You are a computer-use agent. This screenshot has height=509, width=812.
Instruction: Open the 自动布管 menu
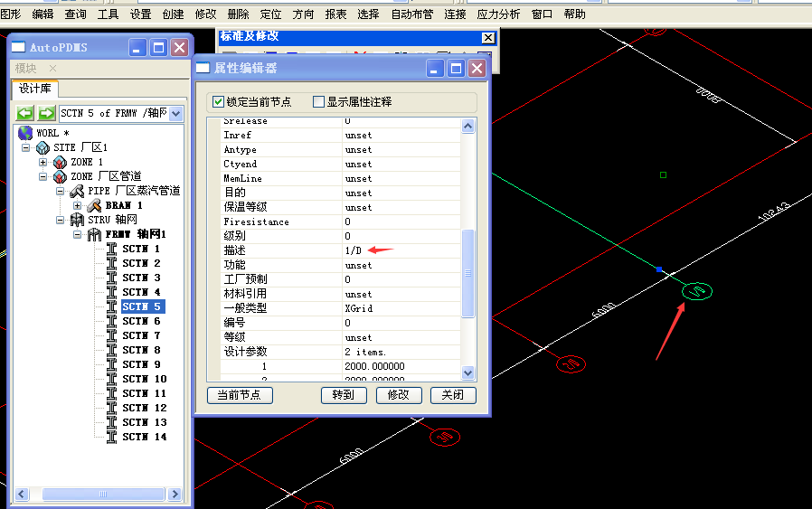pyautogui.click(x=411, y=14)
